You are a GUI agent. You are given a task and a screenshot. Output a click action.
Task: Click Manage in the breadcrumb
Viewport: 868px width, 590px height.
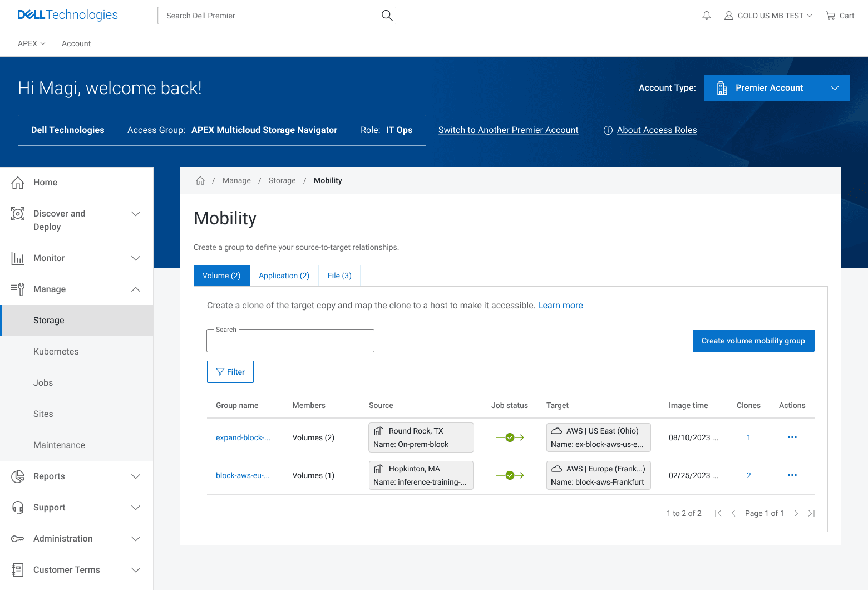[x=236, y=180]
